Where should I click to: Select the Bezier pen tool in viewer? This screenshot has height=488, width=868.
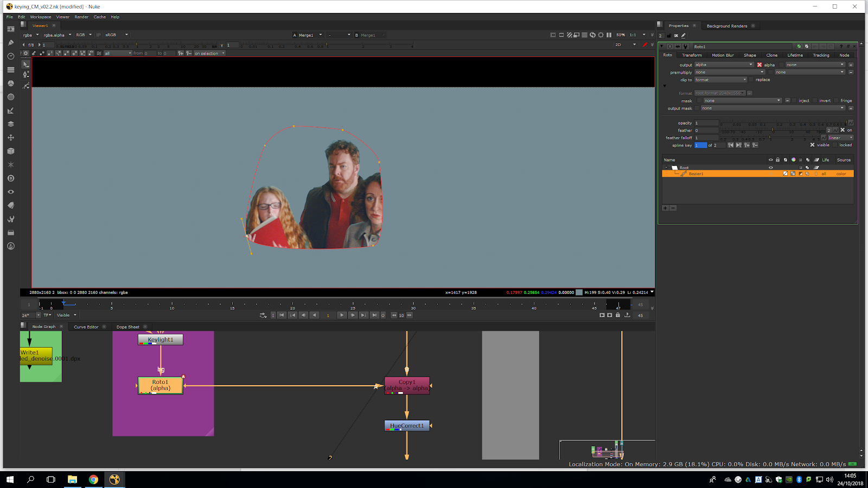(26, 74)
